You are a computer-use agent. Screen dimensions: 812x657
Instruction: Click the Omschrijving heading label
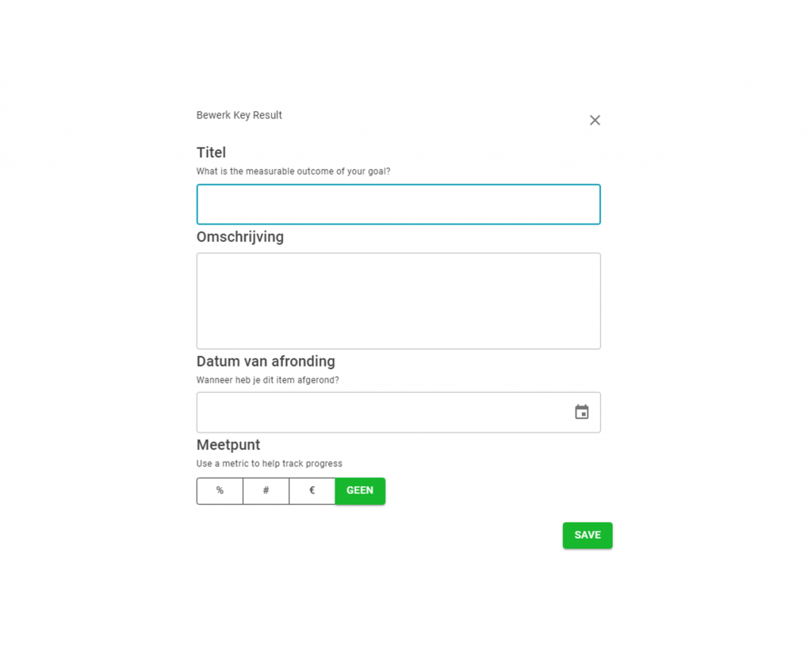240,236
